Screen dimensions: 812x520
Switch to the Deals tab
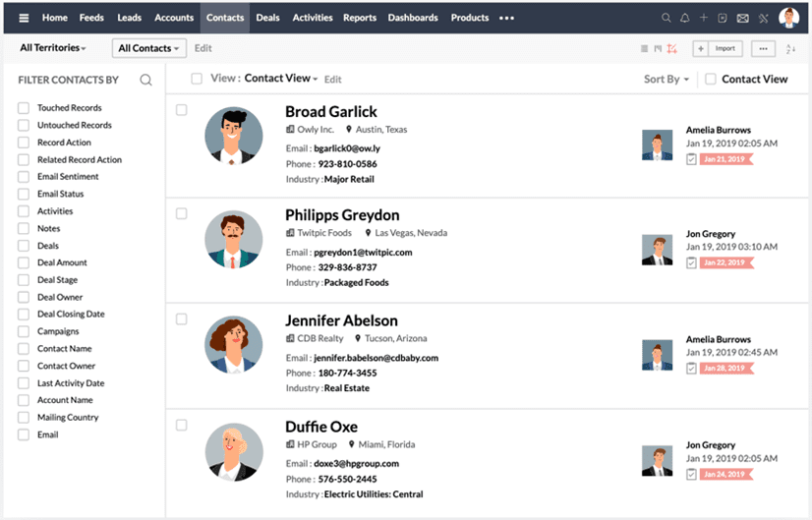(x=267, y=18)
